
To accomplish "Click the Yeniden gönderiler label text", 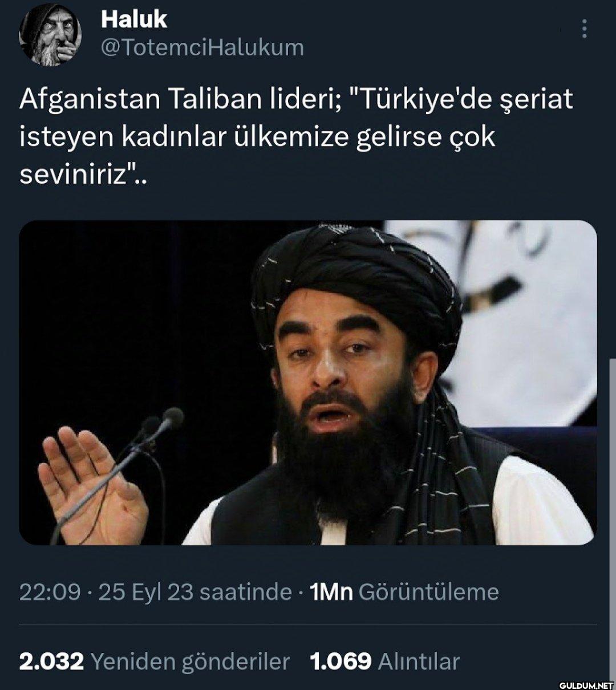I will pos(191,661).
